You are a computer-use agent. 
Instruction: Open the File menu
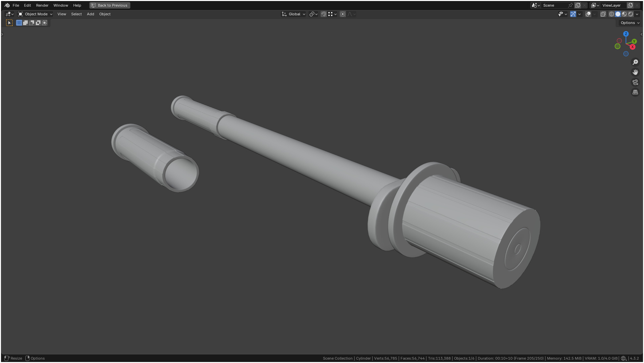click(16, 5)
